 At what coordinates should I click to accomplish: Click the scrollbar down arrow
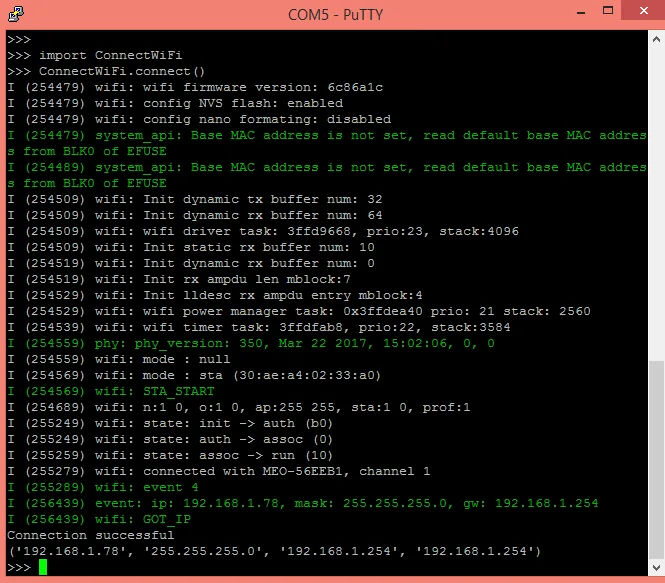coord(656,567)
